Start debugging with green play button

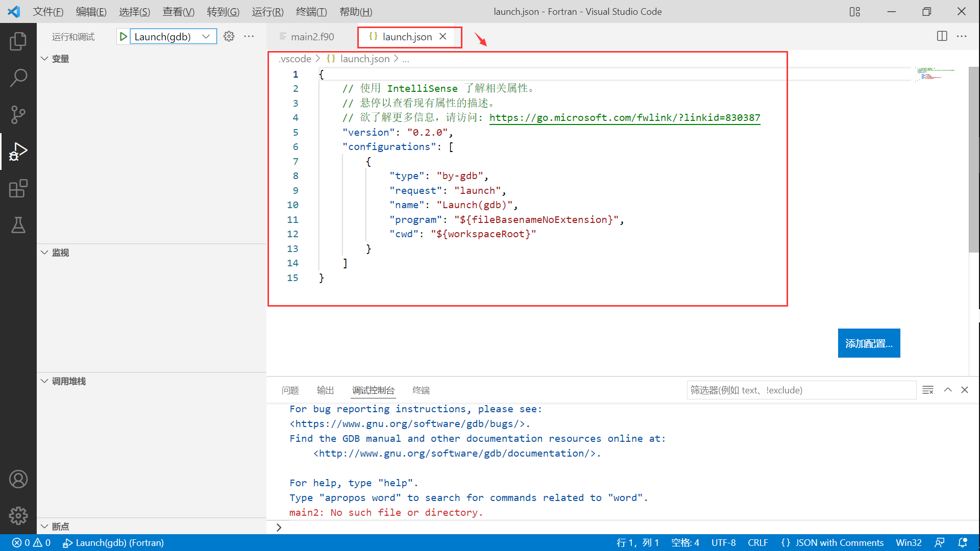[x=123, y=36]
